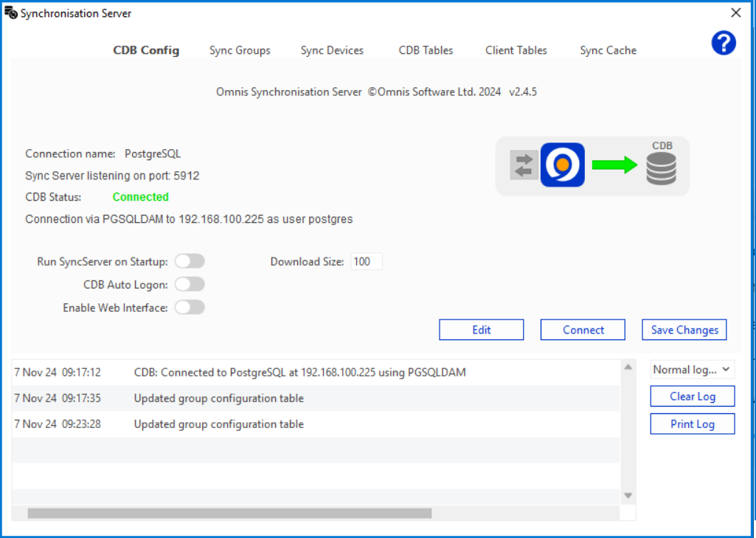Image resolution: width=756 pixels, height=538 pixels.
Task: Click the Synchronisation Server title bar icon
Action: click(10, 13)
